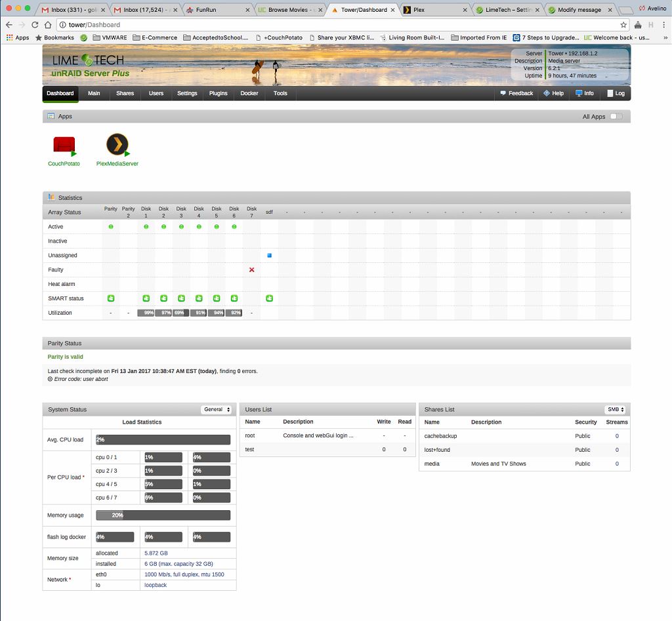Click the Feedback button
The image size is (672, 621).
[516, 93]
